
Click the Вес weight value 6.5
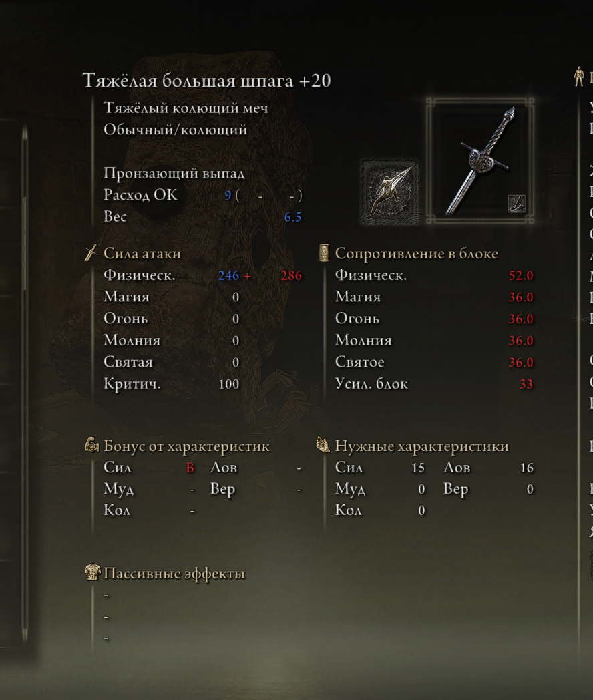click(292, 217)
